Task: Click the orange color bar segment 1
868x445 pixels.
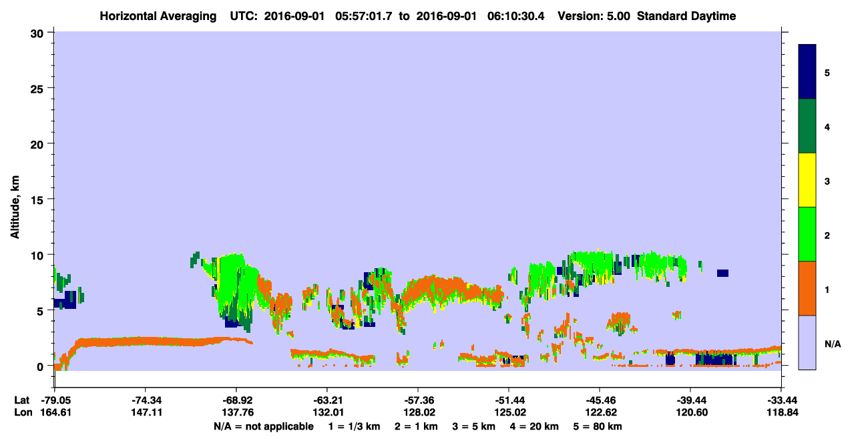Action: 807,288
